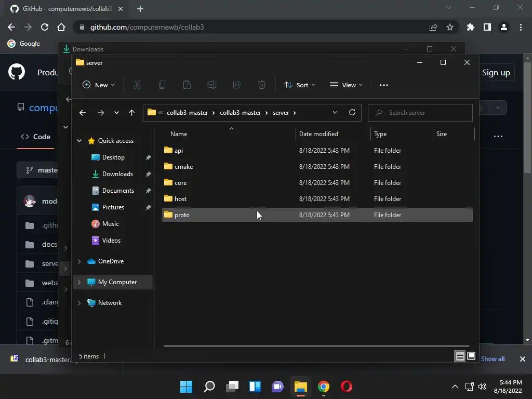Open the View dropdown

click(346, 85)
